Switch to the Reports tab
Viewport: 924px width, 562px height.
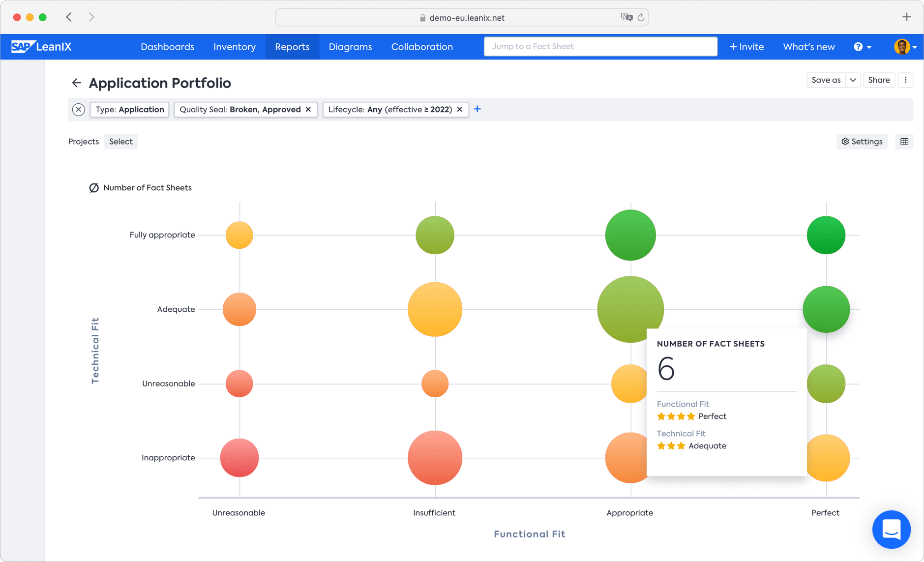[292, 46]
